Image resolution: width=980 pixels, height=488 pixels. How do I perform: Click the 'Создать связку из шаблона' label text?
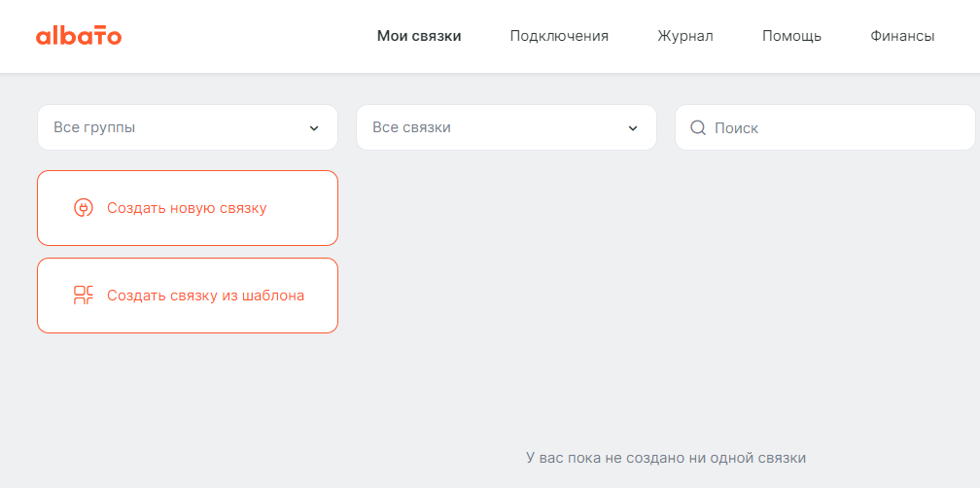[205, 296]
